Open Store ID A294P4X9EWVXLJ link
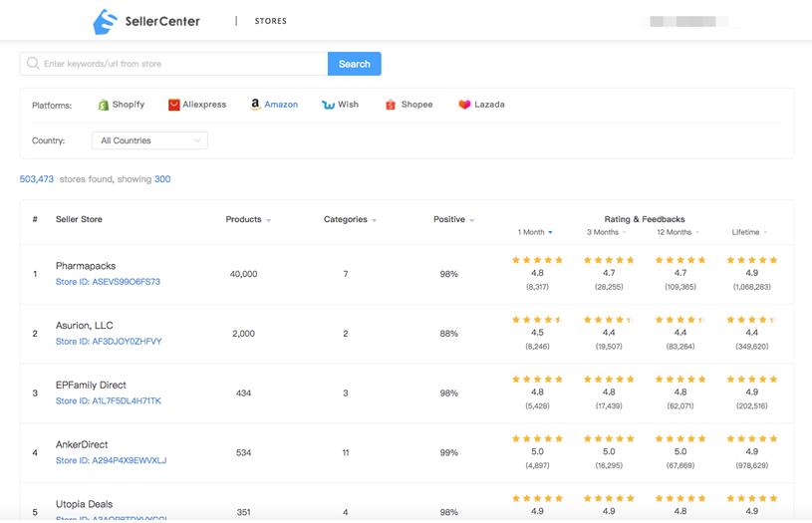 pyautogui.click(x=111, y=460)
